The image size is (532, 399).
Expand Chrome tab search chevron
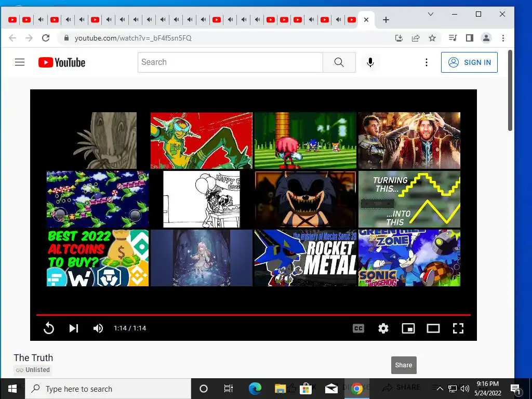[431, 14]
